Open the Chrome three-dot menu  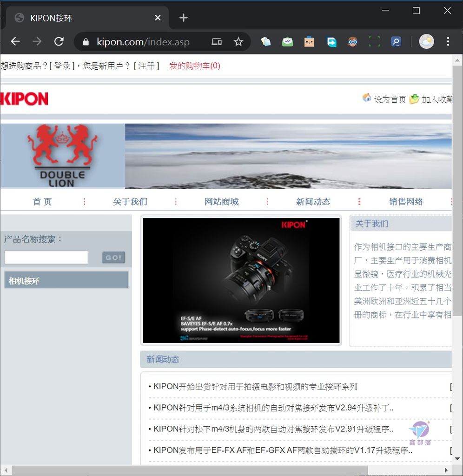(x=448, y=41)
